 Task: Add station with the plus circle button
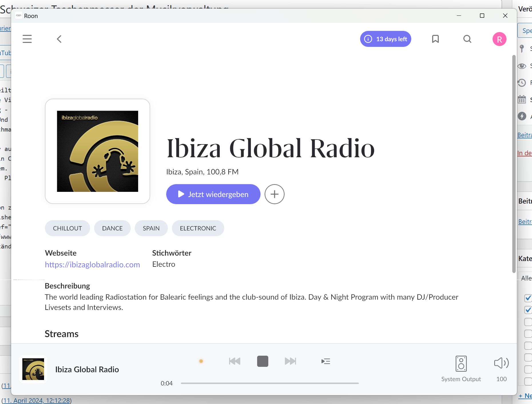pyautogui.click(x=275, y=194)
